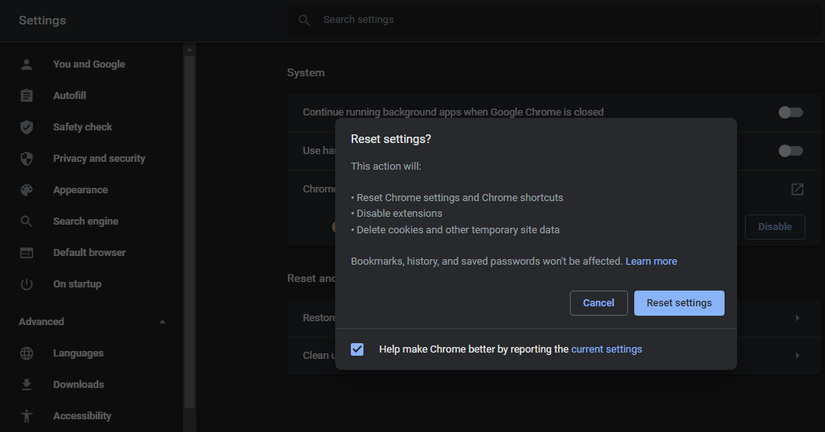Image resolution: width=825 pixels, height=432 pixels.
Task: Toggle the hardware acceleration switch
Action: (x=791, y=150)
